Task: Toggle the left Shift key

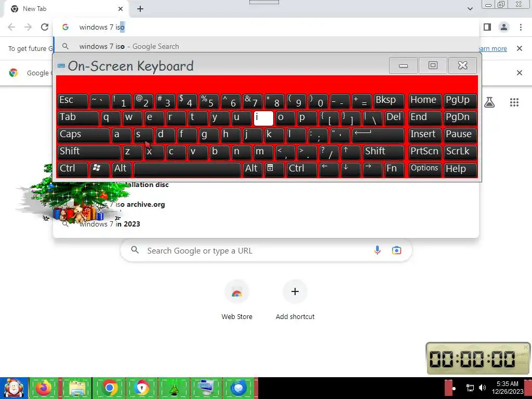Action: (89, 152)
